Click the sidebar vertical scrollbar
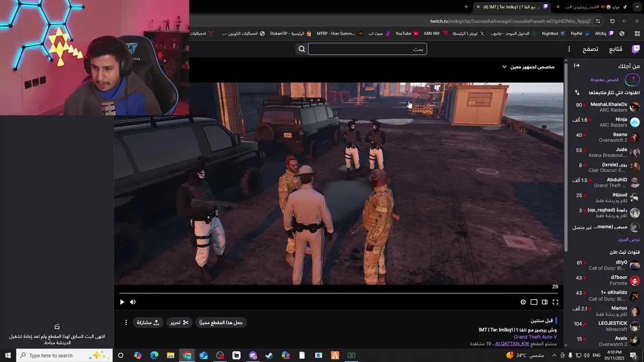644x362 pixels. click(x=566, y=156)
